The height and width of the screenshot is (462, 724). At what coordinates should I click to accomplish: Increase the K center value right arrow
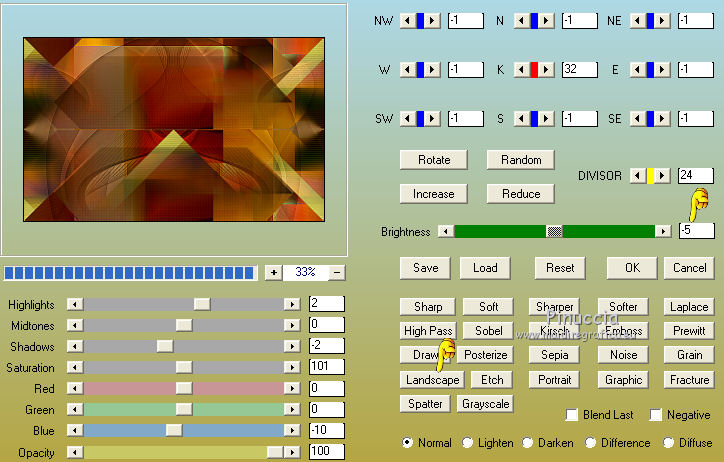point(546,70)
